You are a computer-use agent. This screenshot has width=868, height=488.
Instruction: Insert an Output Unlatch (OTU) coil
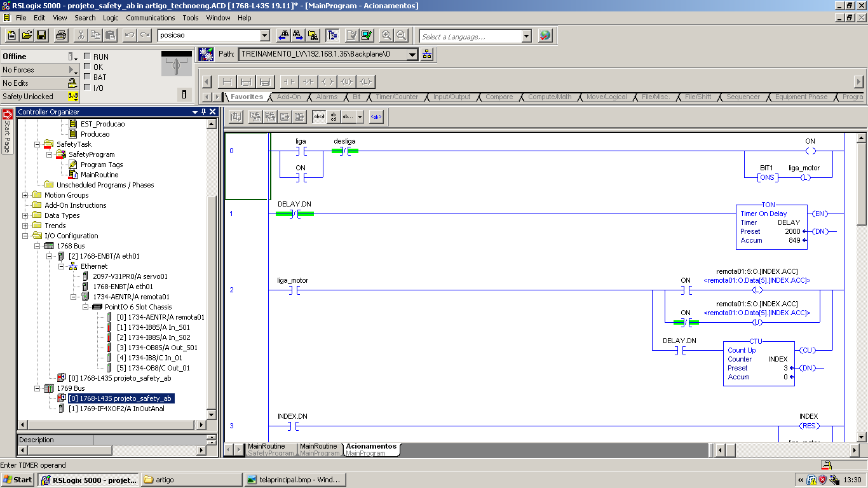coord(346,81)
